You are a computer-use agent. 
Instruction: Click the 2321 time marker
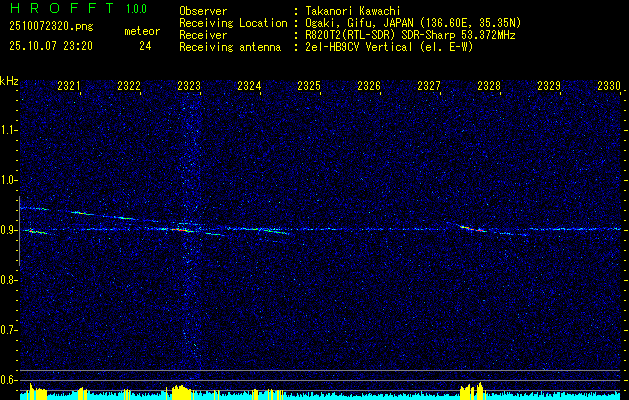pyautogui.click(x=69, y=86)
